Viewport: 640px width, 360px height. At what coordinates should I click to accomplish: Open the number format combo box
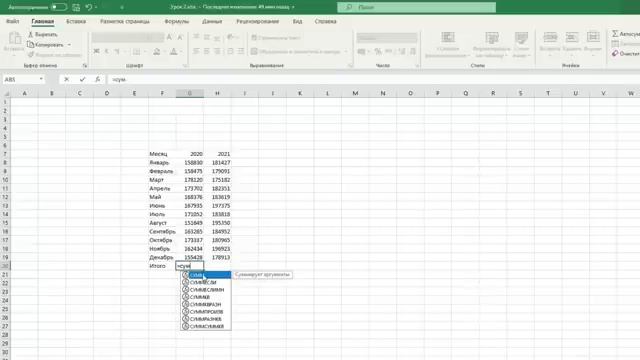pos(387,38)
